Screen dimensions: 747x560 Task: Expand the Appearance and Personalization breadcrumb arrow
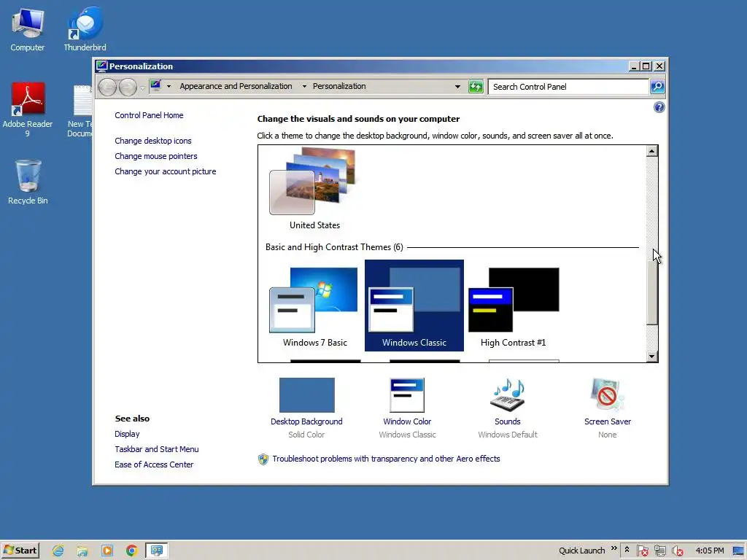click(x=304, y=87)
